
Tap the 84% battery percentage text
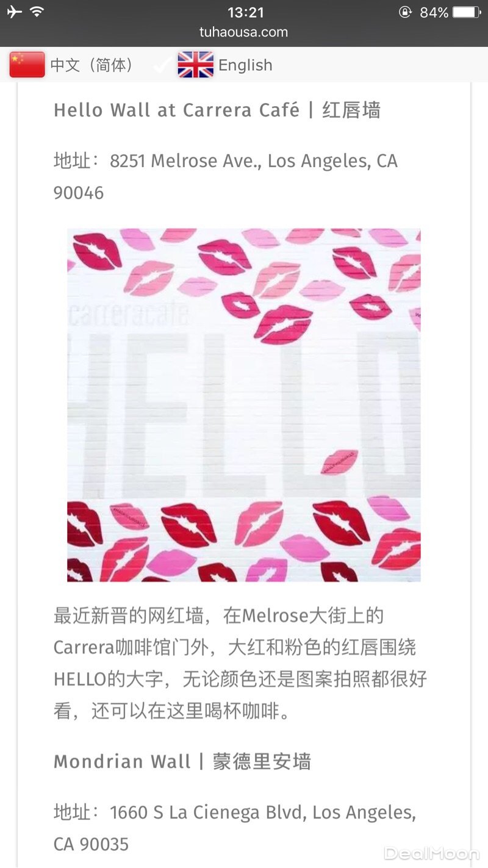(434, 12)
